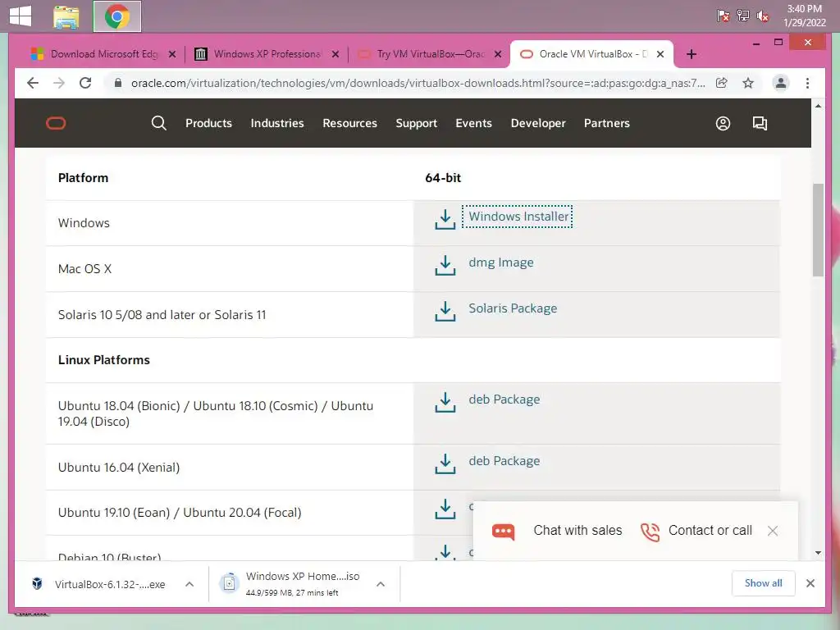This screenshot has height=630, width=840.
Task: Click the scrollbar up arrow
Action: (818, 106)
